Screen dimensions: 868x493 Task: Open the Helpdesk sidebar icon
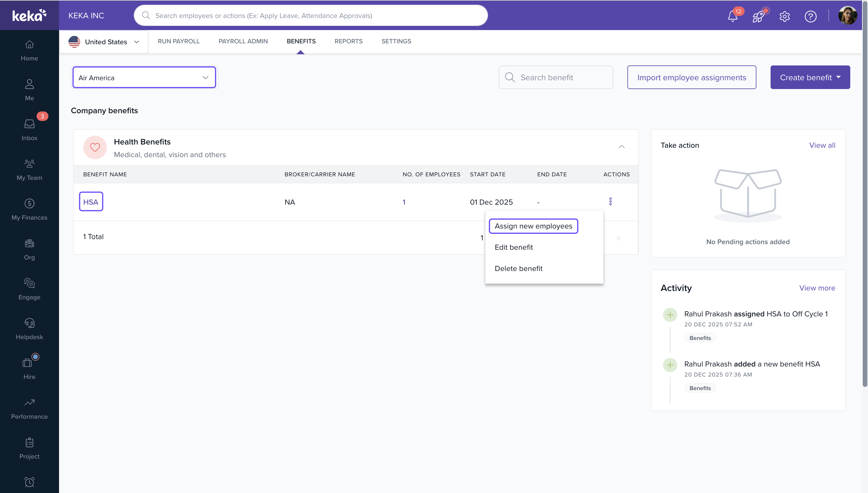coord(30,329)
